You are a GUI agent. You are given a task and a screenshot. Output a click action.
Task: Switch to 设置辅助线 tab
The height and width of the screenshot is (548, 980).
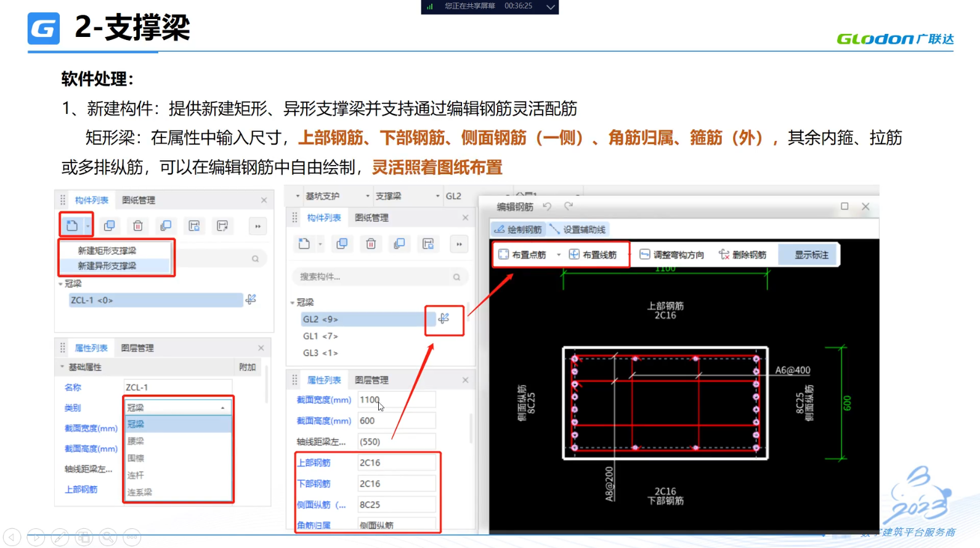click(x=578, y=230)
